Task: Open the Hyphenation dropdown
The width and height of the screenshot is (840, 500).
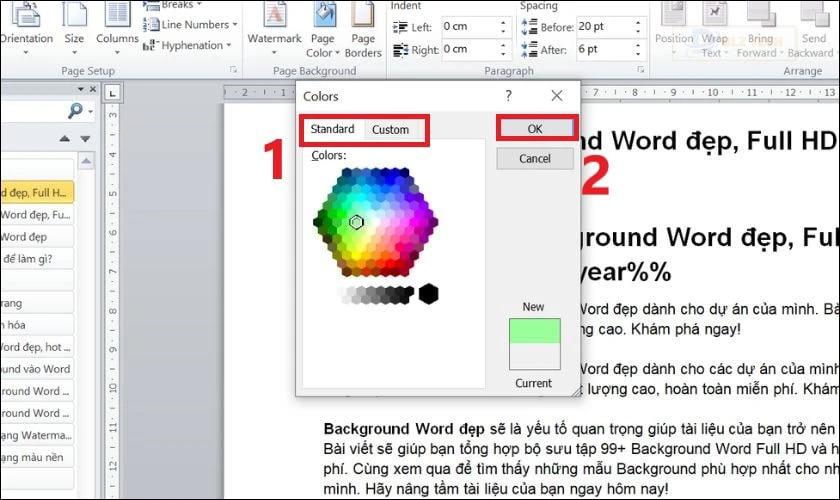Action: (x=187, y=46)
